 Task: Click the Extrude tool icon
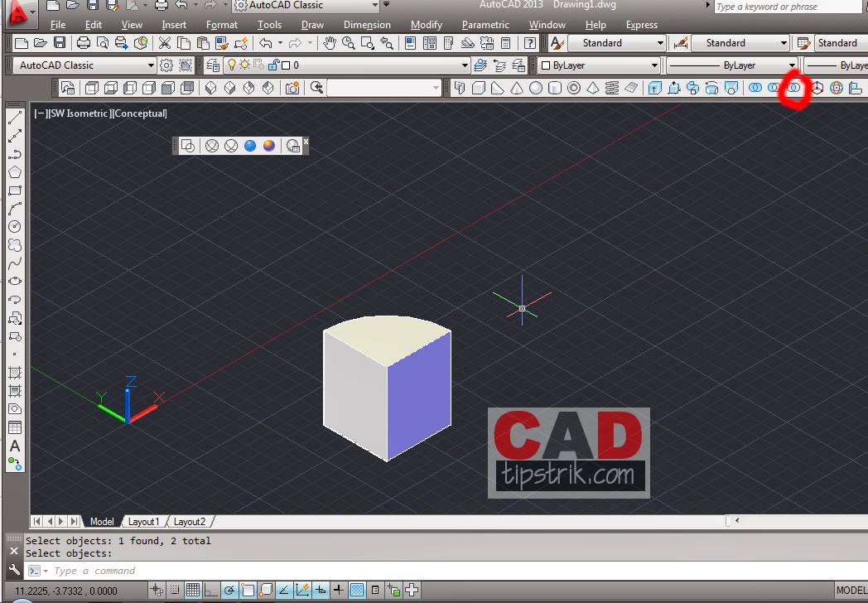point(655,88)
